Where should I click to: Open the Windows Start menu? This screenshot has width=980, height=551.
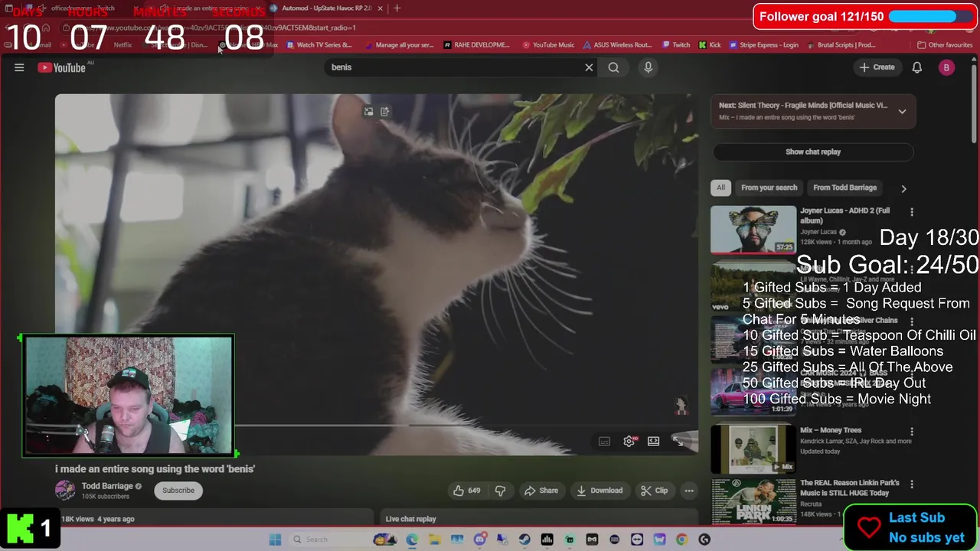(x=275, y=540)
